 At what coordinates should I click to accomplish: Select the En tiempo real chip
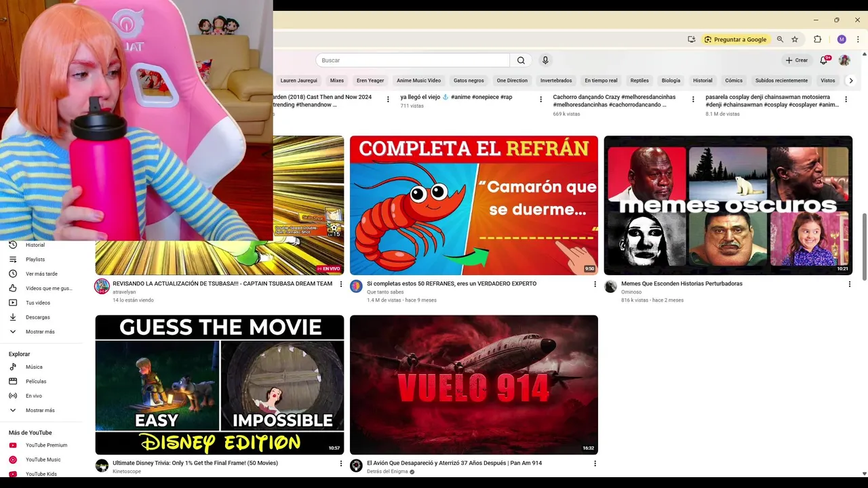click(x=601, y=81)
